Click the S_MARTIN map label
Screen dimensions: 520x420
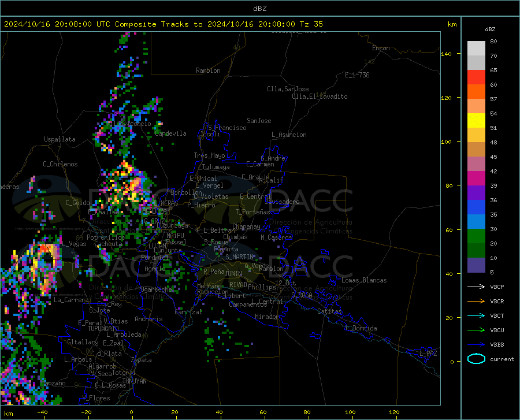tap(240, 257)
